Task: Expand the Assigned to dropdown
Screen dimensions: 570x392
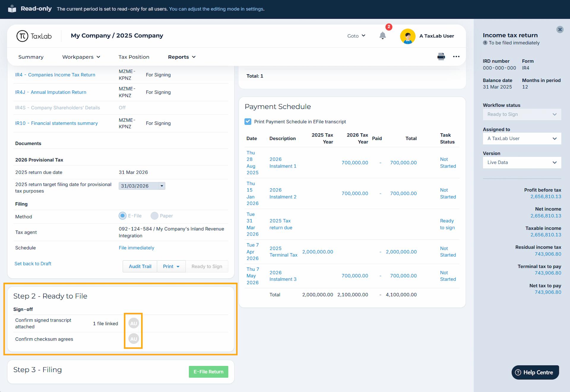Action: pyautogui.click(x=522, y=139)
